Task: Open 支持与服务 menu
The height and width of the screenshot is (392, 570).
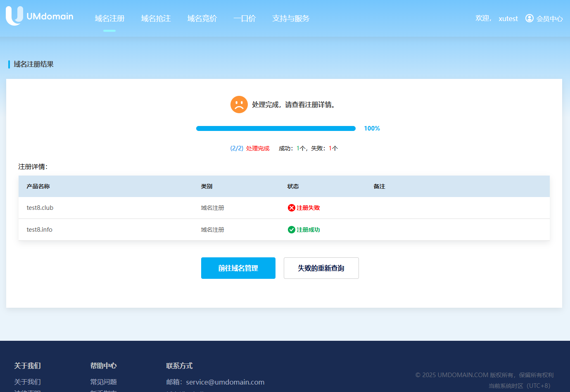Action: 291,19
